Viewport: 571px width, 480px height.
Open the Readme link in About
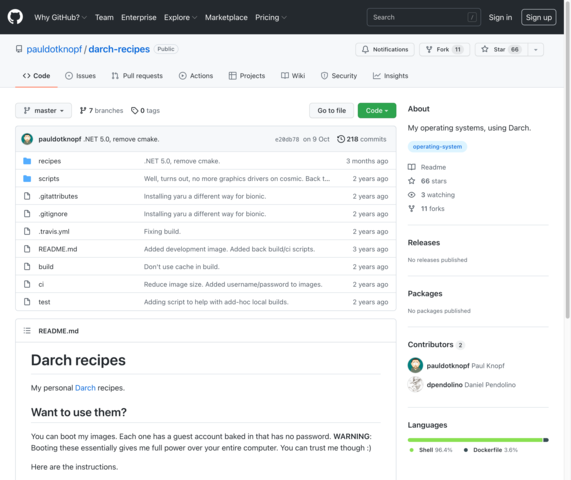tap(427, 167)
